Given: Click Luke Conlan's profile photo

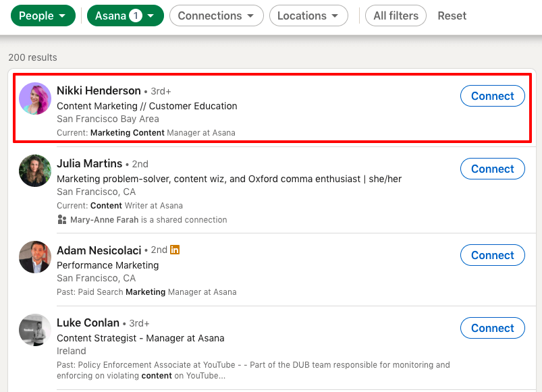Looking at the screenshot, I should click(34, 330).
